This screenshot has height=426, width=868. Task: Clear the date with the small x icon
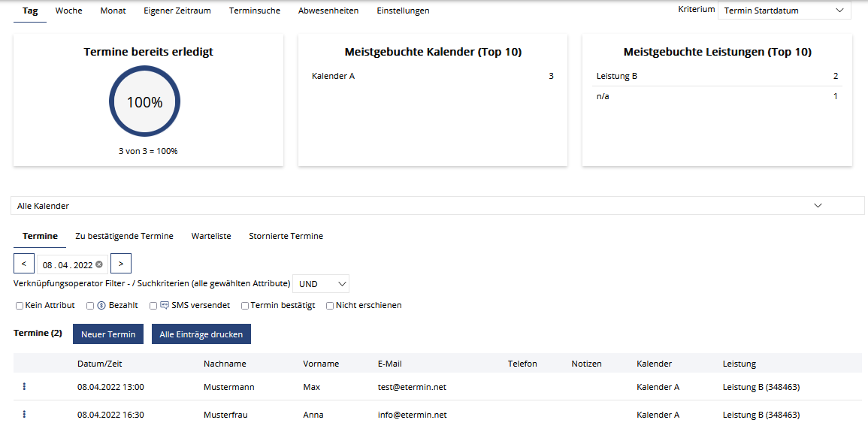pyautogui.click(x=99, y=264)
